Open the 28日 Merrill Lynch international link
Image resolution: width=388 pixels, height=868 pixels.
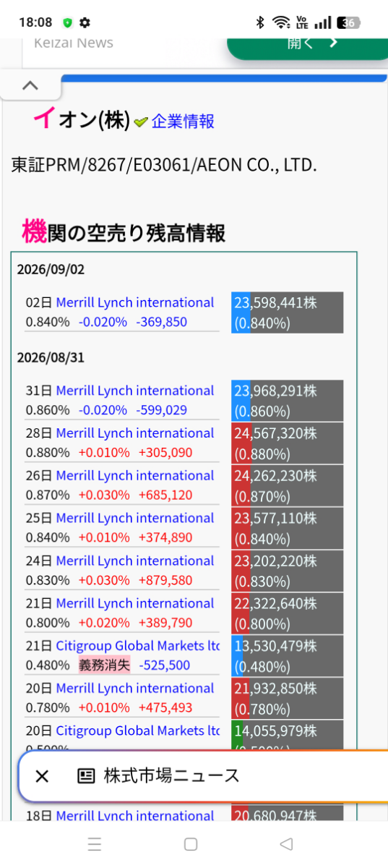[135, 433]
